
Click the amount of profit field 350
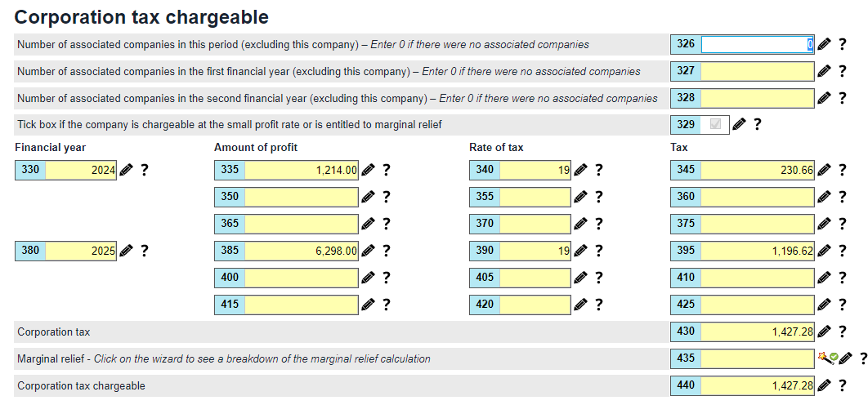(x=301, y=197)
